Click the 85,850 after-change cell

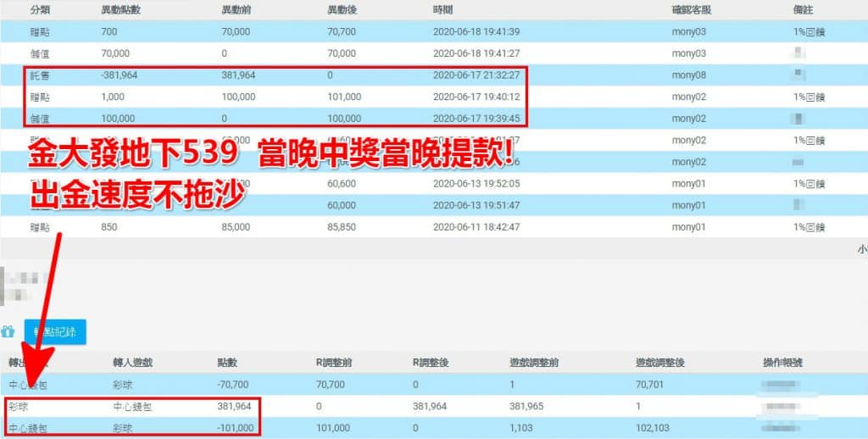click(x=342, y=227)
